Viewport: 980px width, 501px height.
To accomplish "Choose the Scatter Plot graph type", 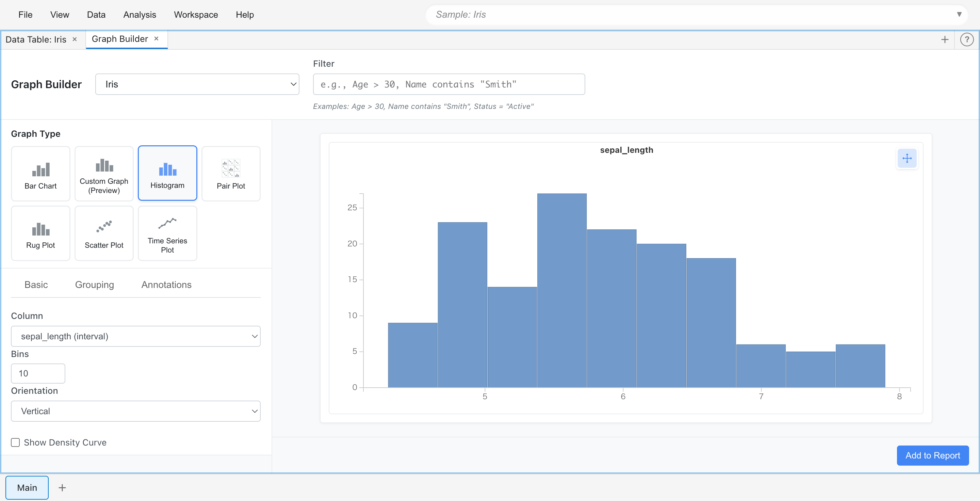I will click(103, 233).
